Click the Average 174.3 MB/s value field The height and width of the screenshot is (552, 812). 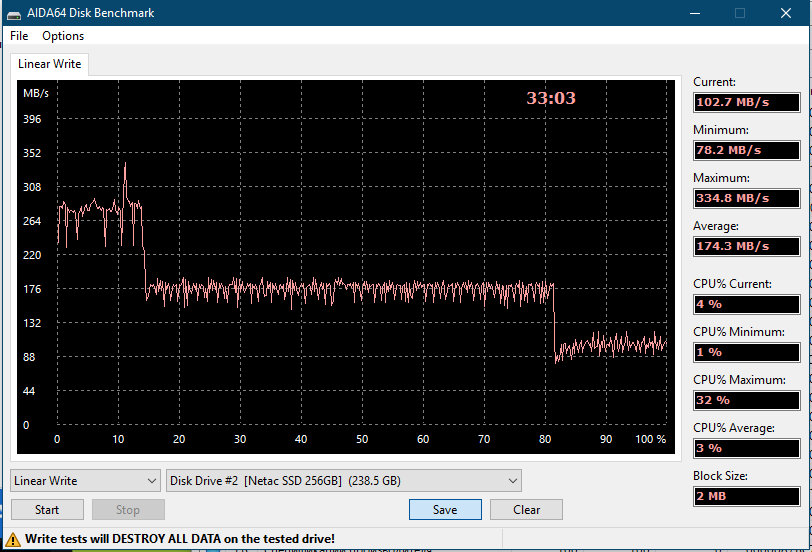point(747,246)
